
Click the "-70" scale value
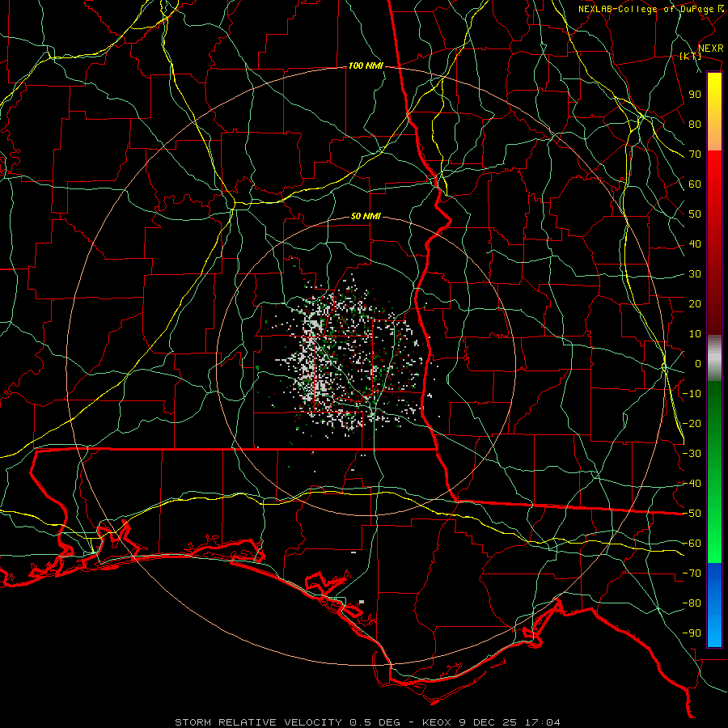tap(692, 574)
